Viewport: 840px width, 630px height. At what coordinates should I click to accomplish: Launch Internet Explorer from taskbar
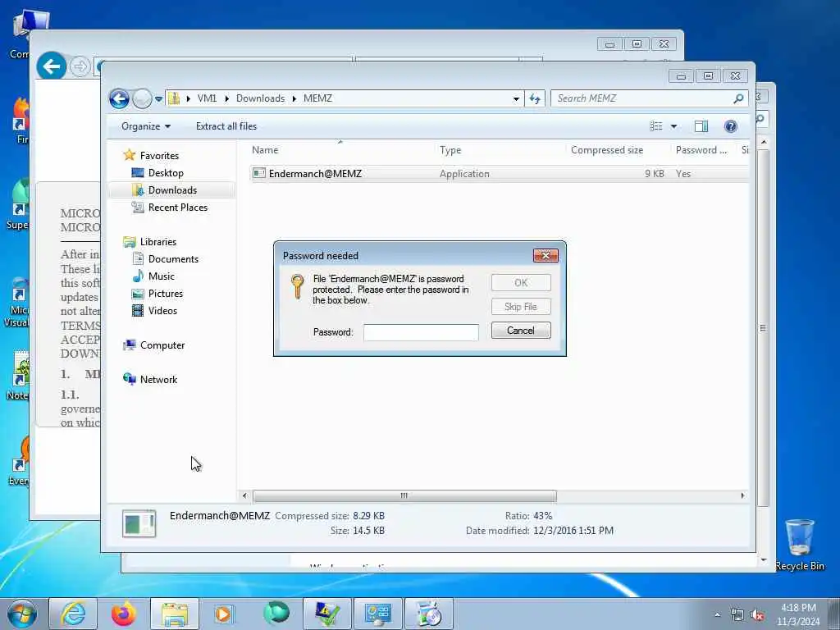point(73,614)
